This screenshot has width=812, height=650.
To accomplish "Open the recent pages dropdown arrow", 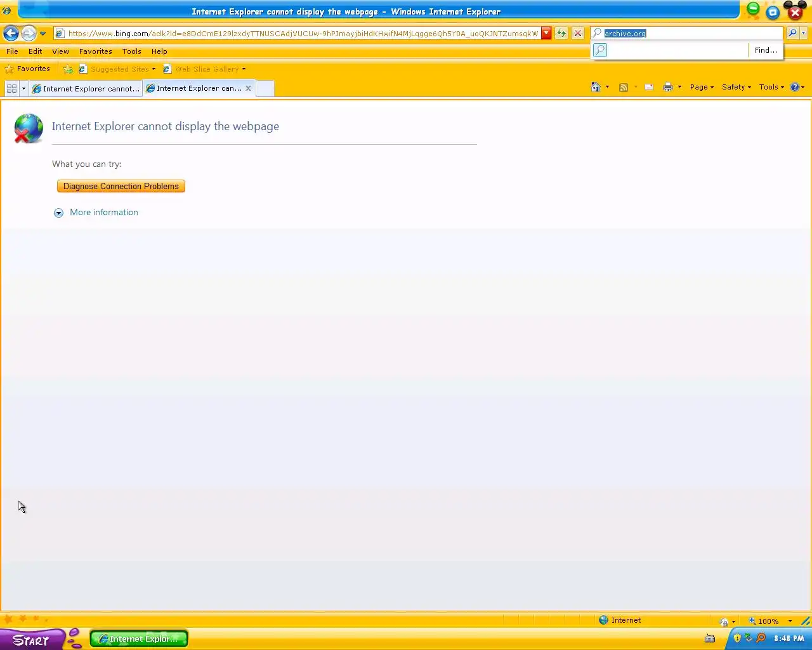I will pyautogui.click(x=43, y=34).
